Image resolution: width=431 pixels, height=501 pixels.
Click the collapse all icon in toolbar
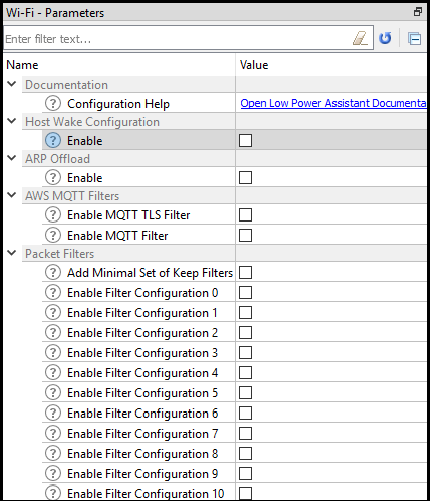click(x=415, y=39)
